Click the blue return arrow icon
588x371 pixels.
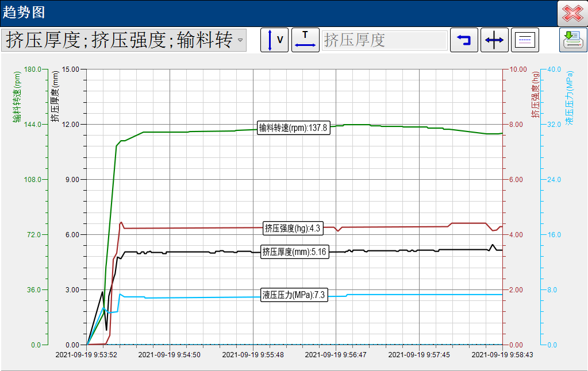[x=464, y=40]
